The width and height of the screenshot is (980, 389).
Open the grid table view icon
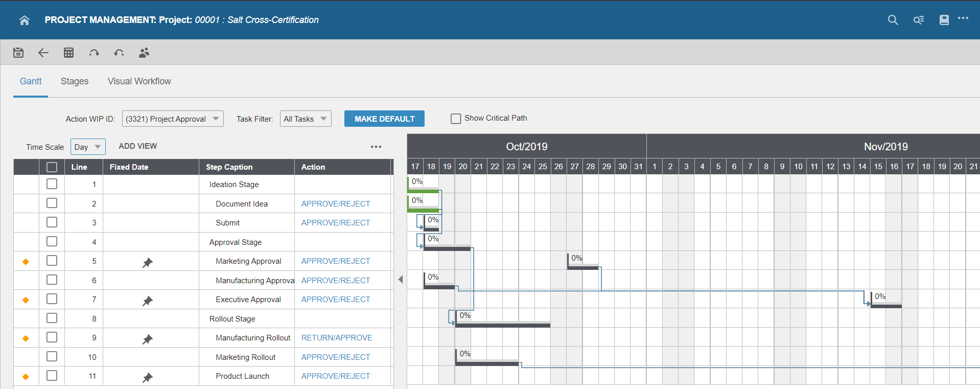[x=68, y=53]
